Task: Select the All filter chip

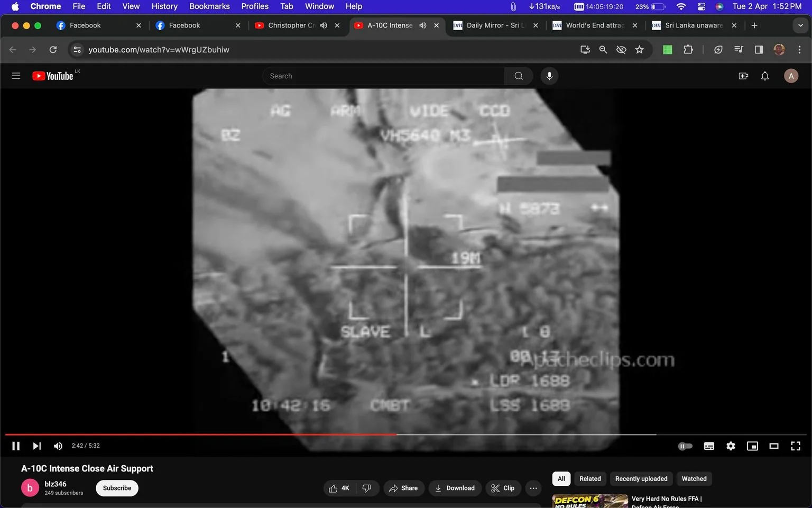Action: (561, 478)
